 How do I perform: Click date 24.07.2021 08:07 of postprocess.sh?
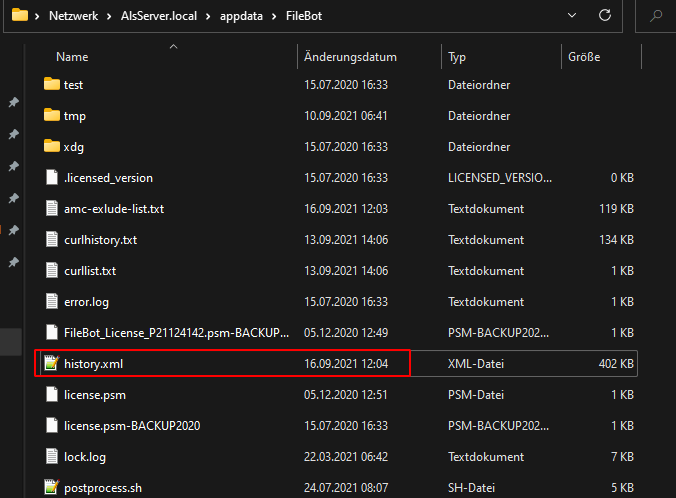click(346, 488)
